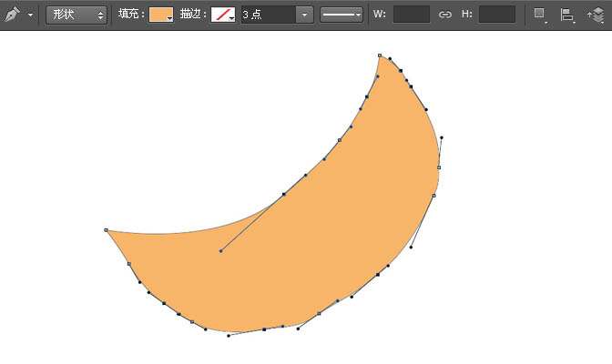The height and width of the screenshot is (364, 612).
Task: Click the orange fill color swatch
Action: click(160, 15)
